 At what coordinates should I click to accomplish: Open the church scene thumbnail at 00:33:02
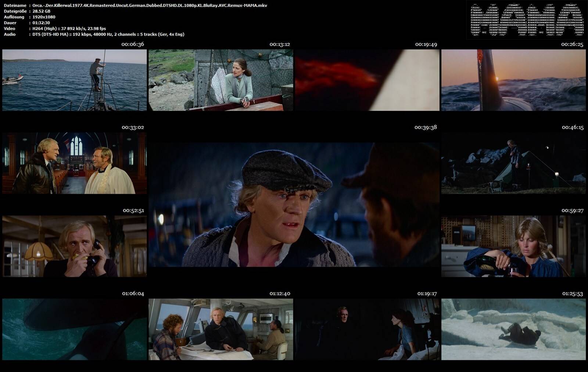pos(74,163)
